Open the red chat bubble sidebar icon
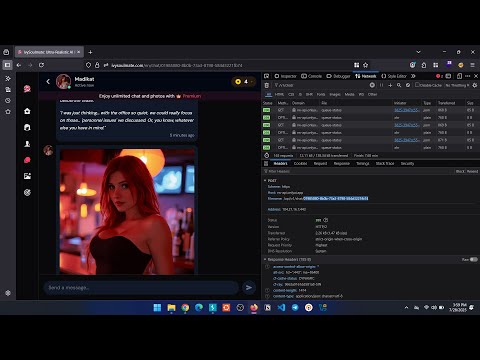 [27, 160]
